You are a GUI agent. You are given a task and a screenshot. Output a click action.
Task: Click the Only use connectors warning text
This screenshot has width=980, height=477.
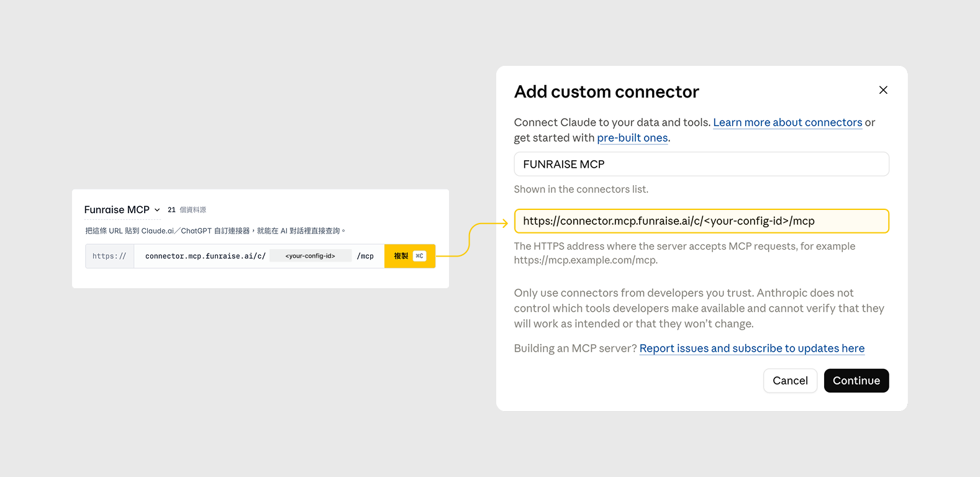coord(699,308)
